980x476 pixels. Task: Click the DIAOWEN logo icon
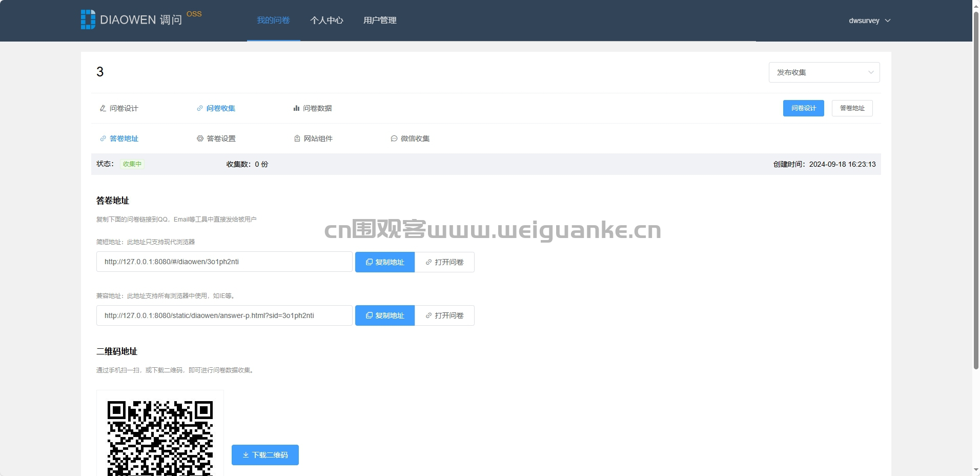tap(88, 19)
